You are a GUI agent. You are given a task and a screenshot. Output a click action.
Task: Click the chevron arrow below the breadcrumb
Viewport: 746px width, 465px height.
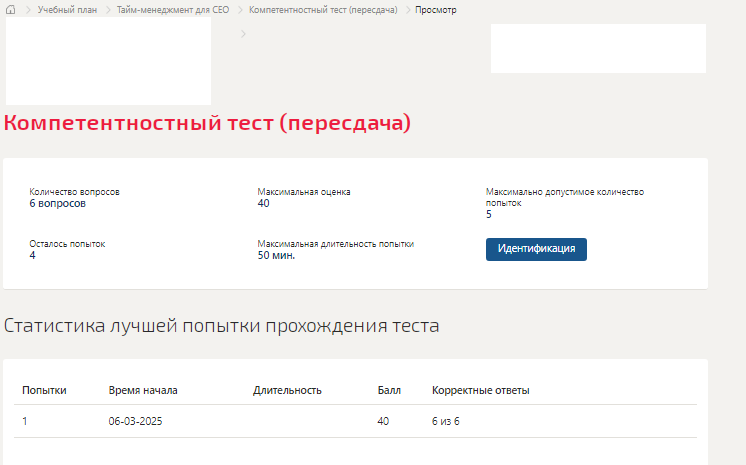(x=243, y=34)
